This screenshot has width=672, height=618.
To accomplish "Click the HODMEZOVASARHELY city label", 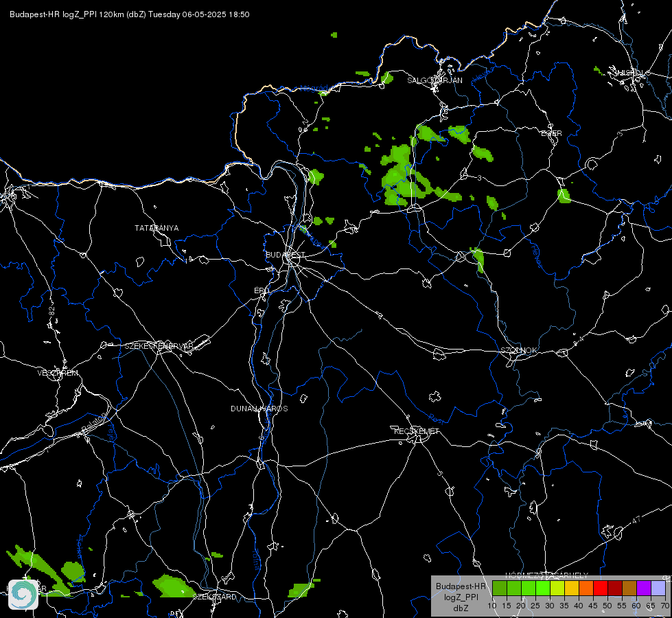I will pyautogui.click(x=547, y=575).
